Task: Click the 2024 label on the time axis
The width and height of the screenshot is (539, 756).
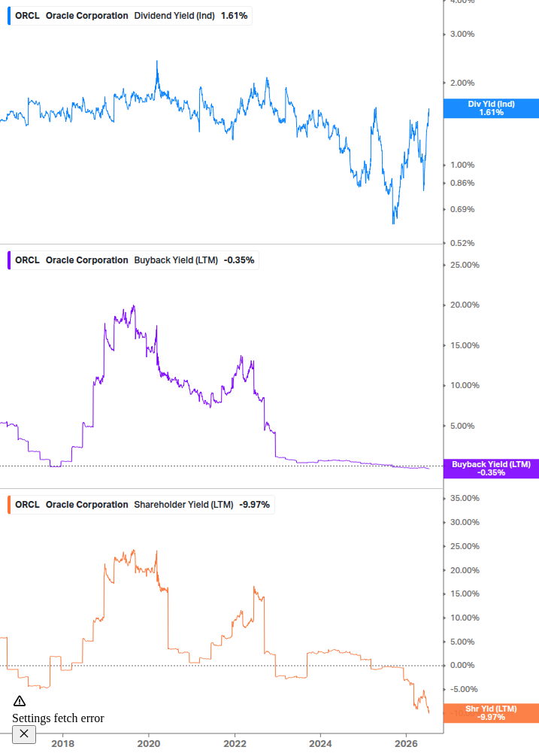Action: [x=320, y=743]
